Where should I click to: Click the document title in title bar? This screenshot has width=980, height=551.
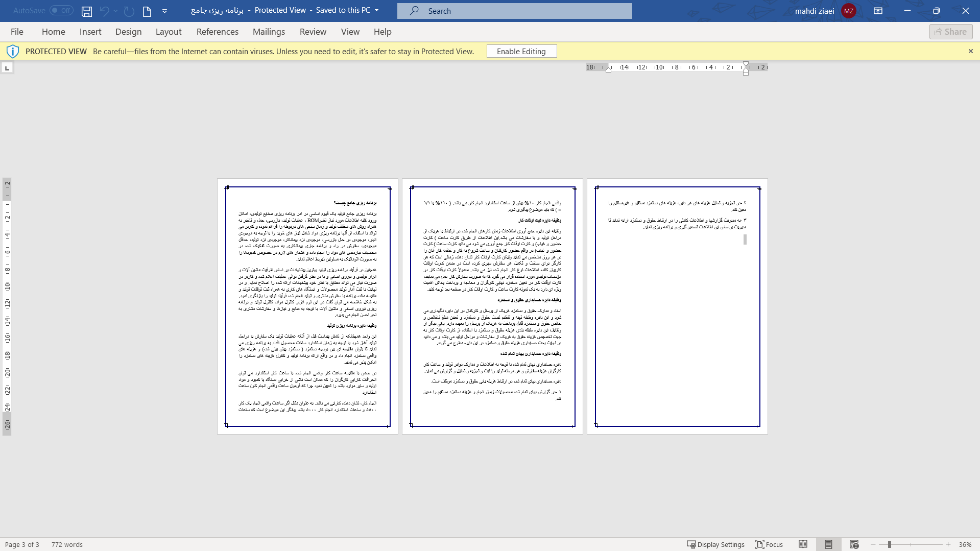coord(217,10)
